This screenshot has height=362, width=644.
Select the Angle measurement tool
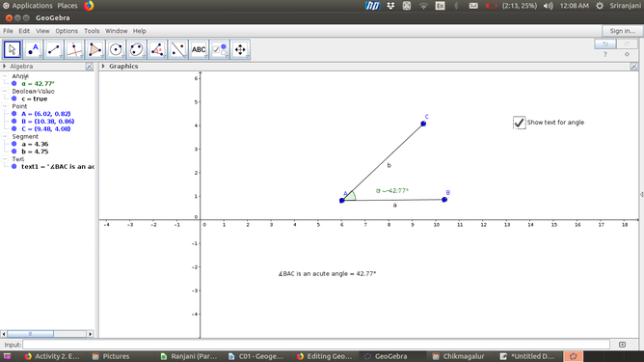click(x=157, y=50)
